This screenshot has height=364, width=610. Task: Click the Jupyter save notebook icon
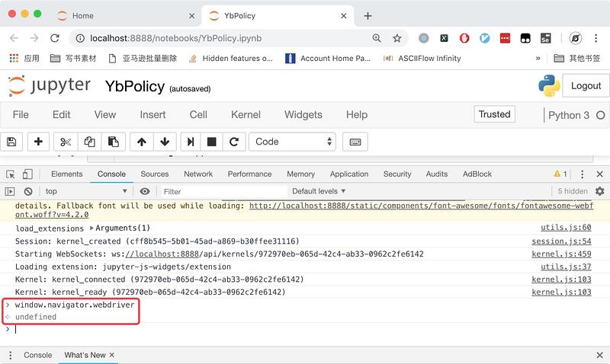11,142
